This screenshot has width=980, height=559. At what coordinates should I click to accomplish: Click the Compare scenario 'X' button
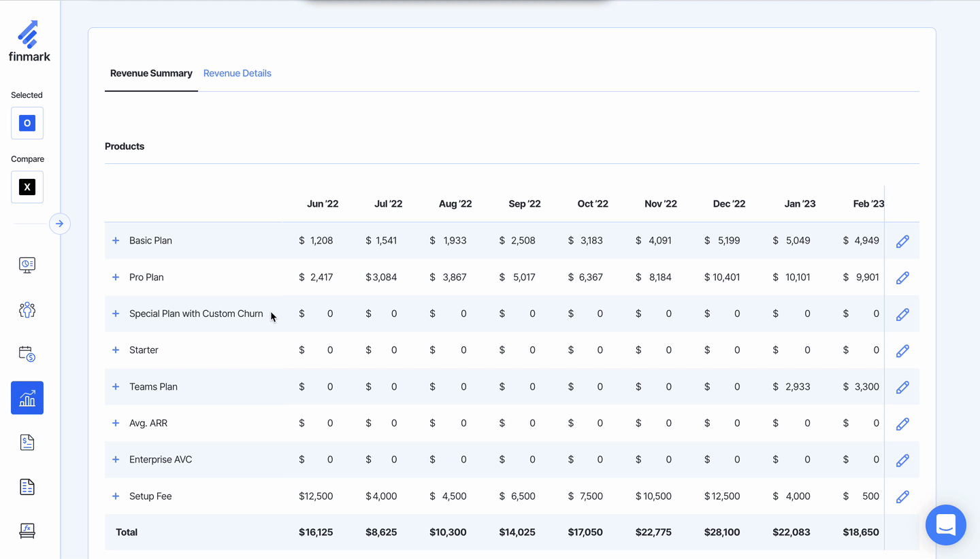[x=27, y=187]
